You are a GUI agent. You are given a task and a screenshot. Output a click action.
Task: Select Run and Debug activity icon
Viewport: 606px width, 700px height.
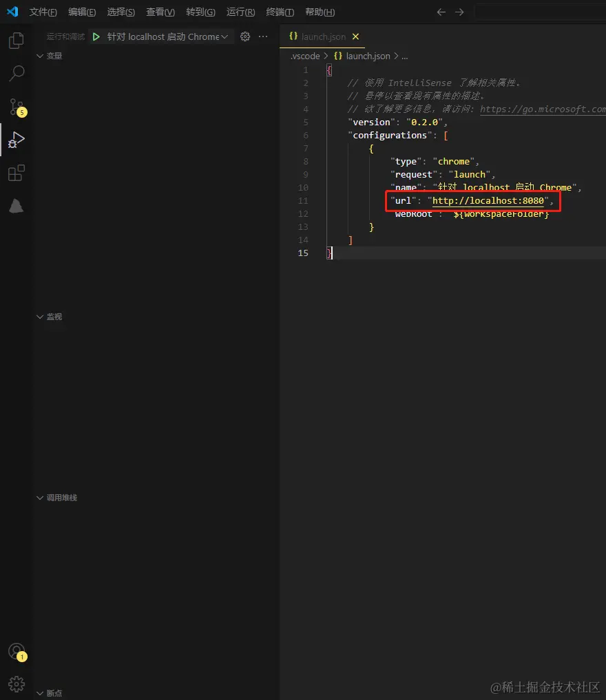tap(16, 140)
